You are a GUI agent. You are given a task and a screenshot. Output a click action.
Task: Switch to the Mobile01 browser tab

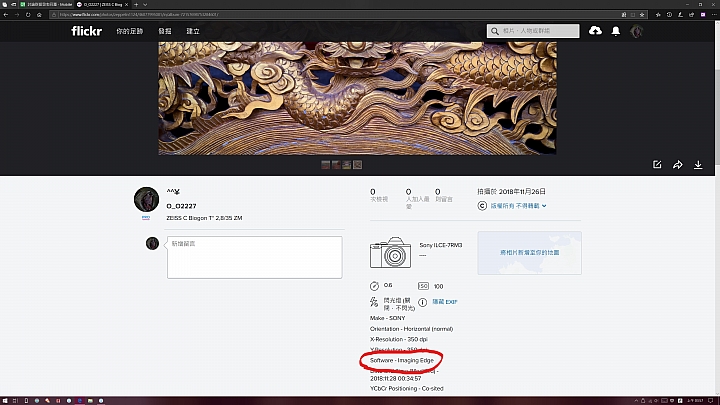point(46,5)
